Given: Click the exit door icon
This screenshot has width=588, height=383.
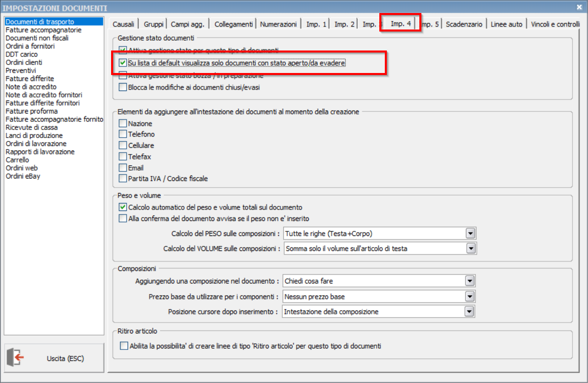Looking at the screenshot, I should click(16, 357).
